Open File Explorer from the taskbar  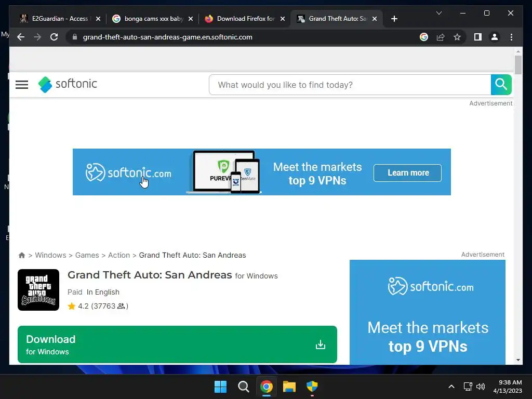[x=289, y=387]
